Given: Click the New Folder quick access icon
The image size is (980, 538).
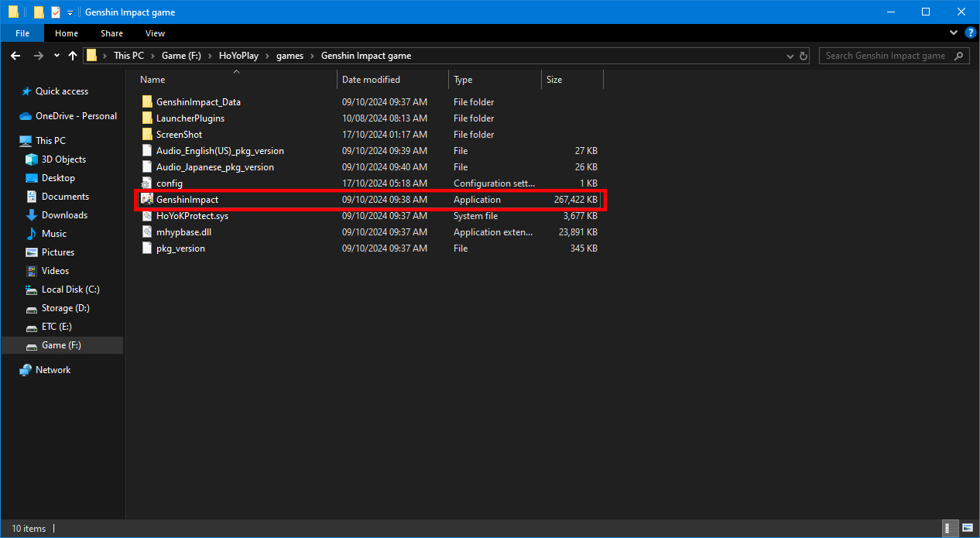Looking at the screenshot, I should pos(38,12).
